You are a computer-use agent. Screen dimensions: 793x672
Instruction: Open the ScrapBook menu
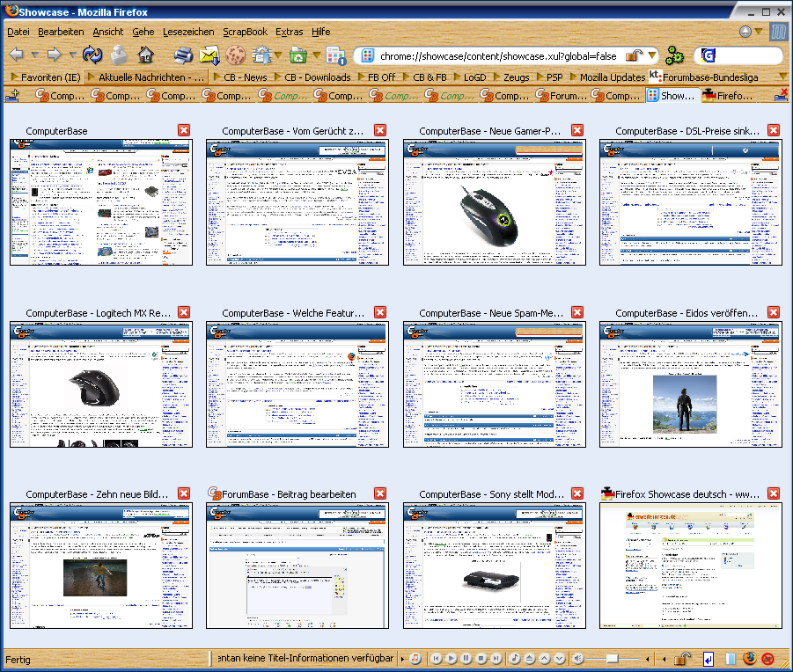(x=245, y=32)
